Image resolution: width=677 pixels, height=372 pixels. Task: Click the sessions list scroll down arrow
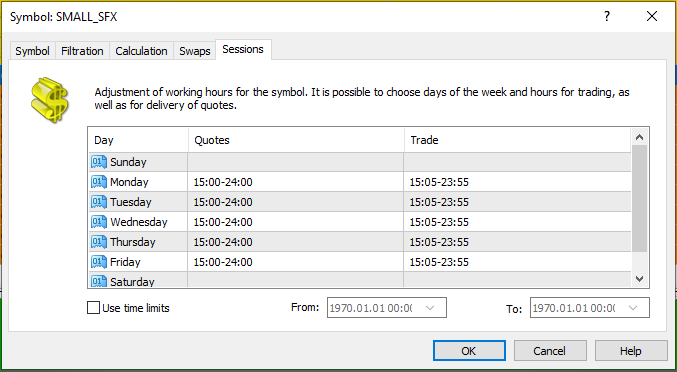639,279
